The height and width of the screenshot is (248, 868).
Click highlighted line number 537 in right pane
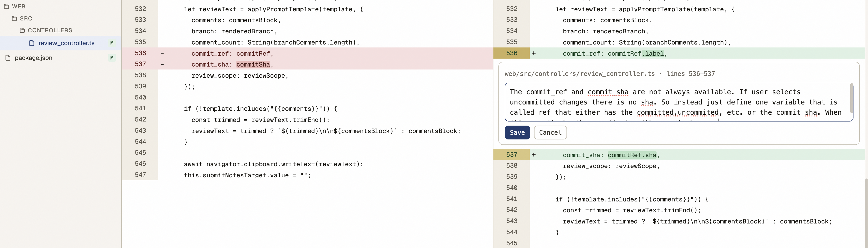512,154
